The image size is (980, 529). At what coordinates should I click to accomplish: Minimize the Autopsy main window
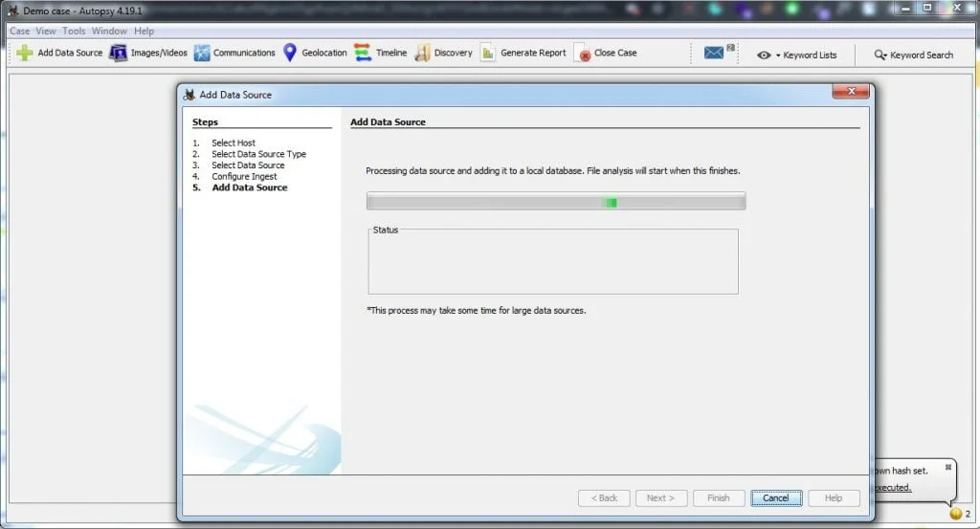point(905,8)
